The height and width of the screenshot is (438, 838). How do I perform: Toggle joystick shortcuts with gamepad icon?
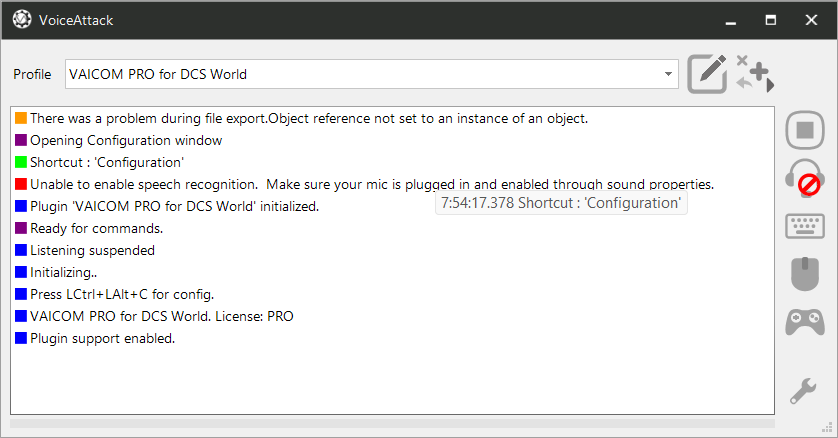[805, 322]
